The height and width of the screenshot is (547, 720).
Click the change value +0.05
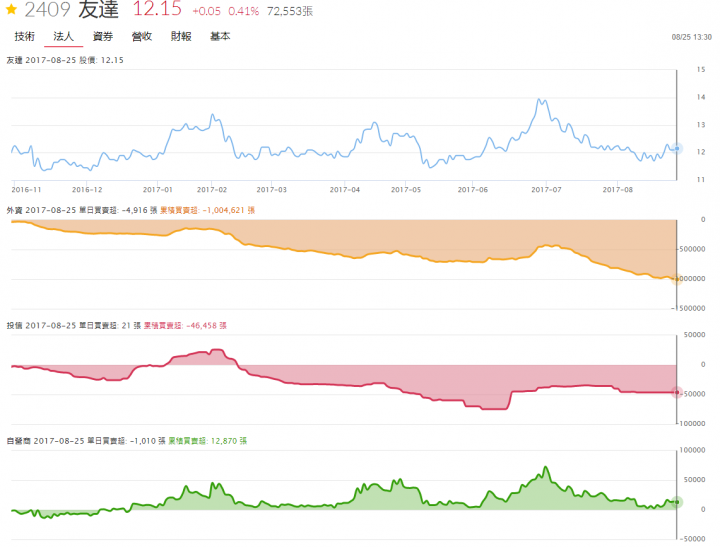pos(206,11)
